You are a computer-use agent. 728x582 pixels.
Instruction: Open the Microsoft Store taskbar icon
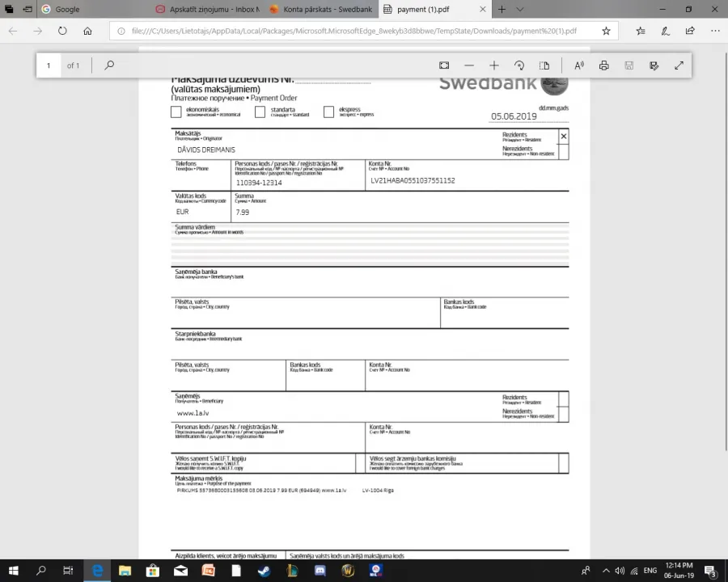click(153, 571)
